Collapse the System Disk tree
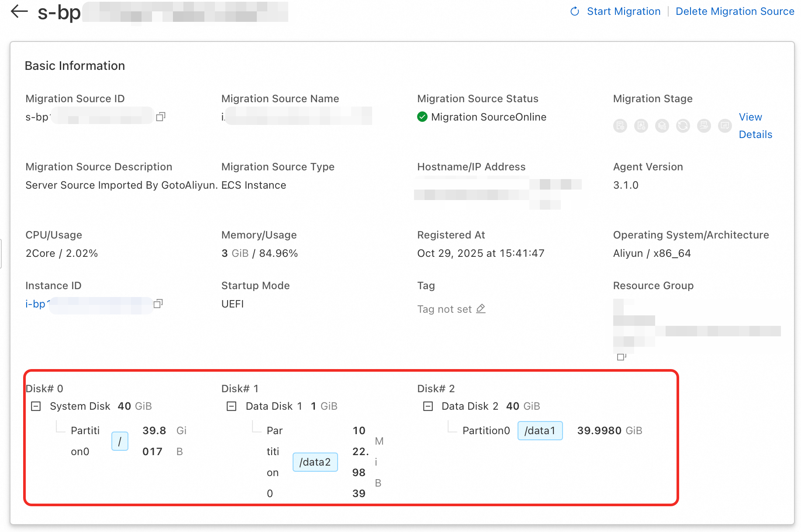The image size is (801, 532). pos(36,406)
